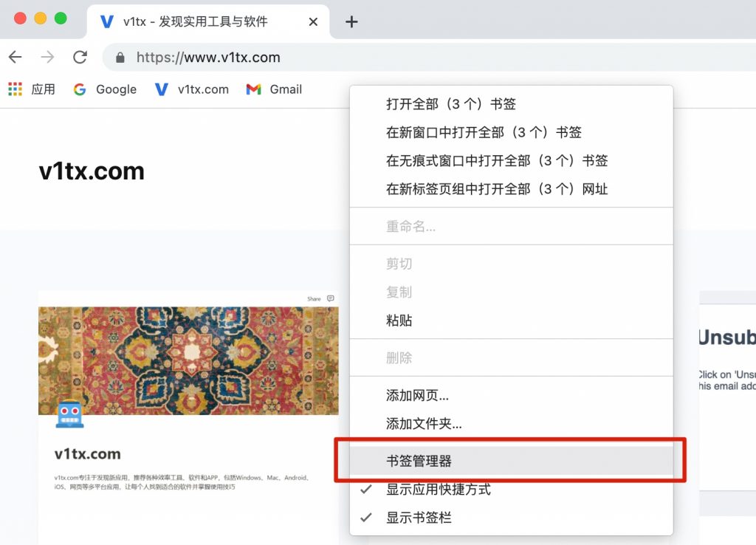Click the padlock site info icon
This screenshot has height=545, width=756.
120,58
